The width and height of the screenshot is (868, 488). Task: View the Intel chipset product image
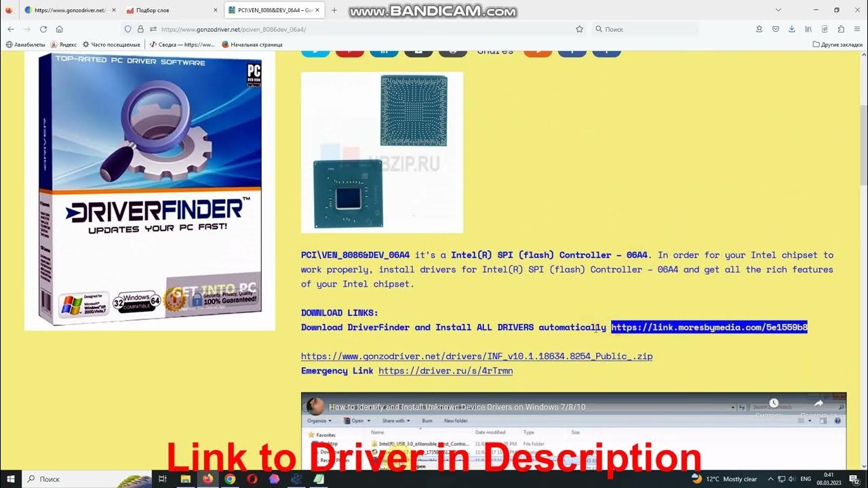click(382, 152)
